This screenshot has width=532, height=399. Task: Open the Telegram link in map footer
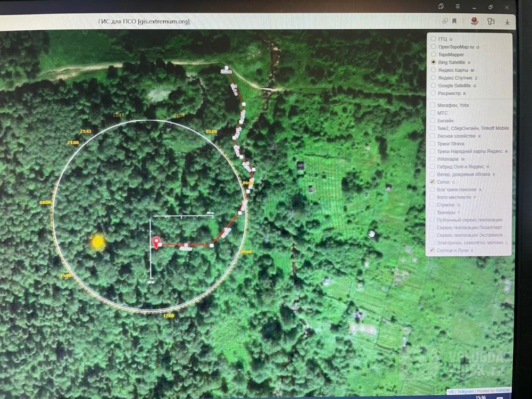(x=465, y=392)
